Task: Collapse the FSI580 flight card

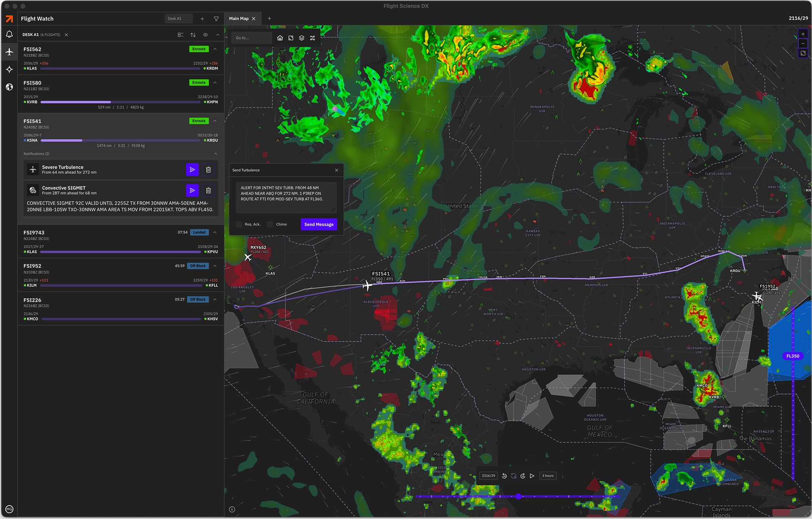Action: pyautogui.click(x=215, y=82)
